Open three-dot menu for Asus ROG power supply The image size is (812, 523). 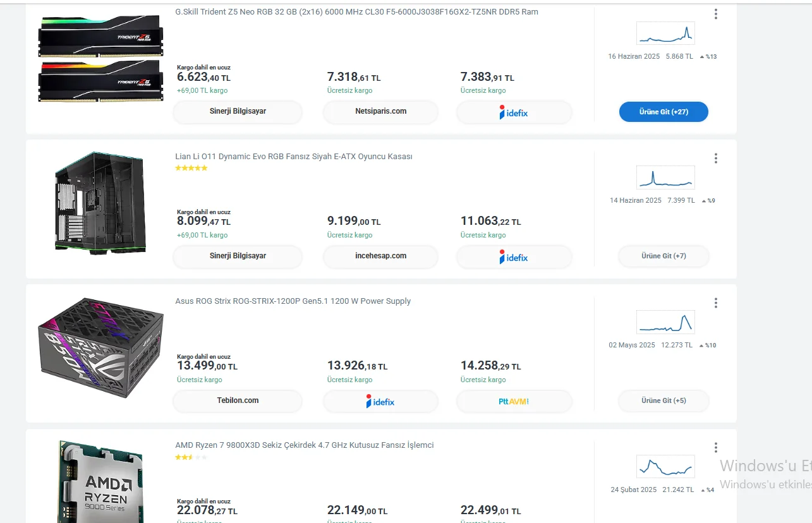click(715, 303)
